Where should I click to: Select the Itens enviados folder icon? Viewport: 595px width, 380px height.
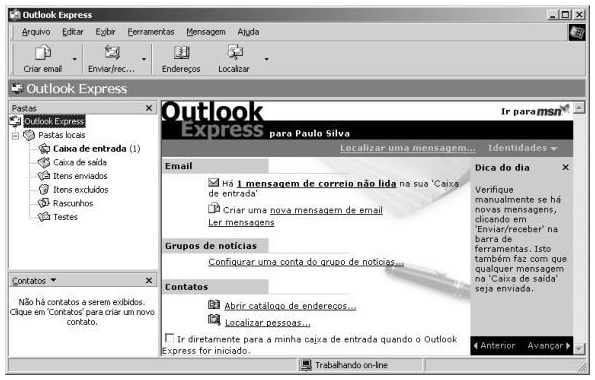click(x=44, y=176)
